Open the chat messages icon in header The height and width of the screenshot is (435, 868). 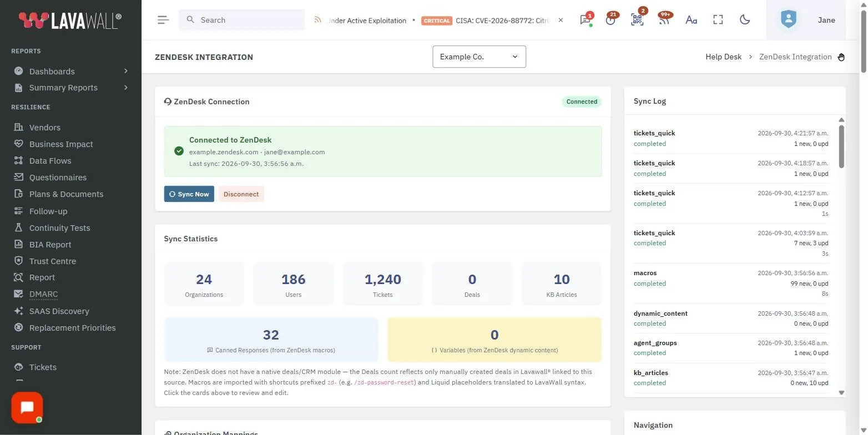(585, 20)
